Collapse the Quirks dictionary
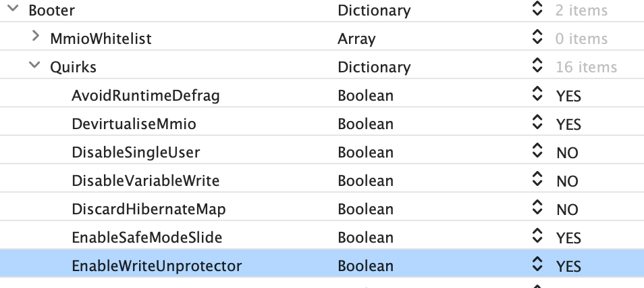 34,66
